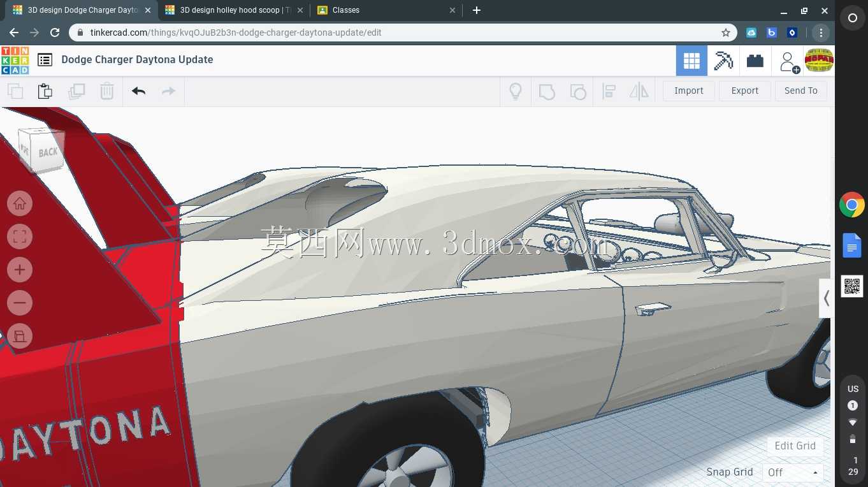Open a new browser tab
This screenshot has height=487, width=868.
477,10
